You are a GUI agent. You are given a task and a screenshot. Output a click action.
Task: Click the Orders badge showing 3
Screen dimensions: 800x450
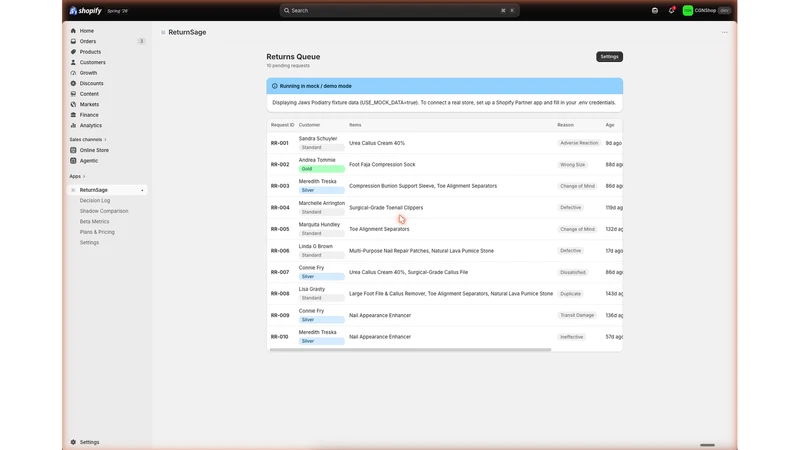[141, 41]
